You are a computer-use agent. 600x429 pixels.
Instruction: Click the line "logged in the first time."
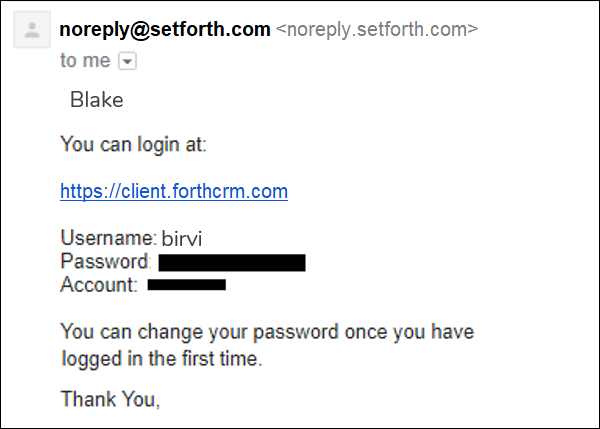click(x=162, y=359)
